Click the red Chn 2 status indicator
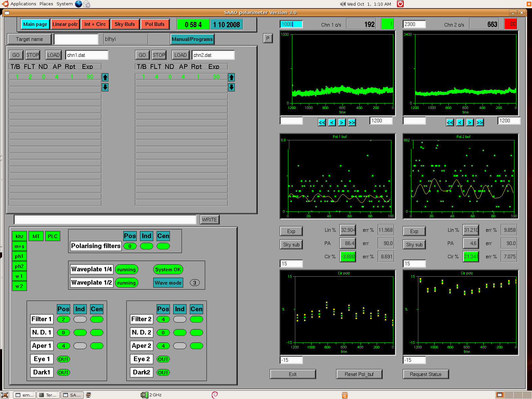Image resolution: width=532 pixels, height=399 pixels. [x=510, y=24]
